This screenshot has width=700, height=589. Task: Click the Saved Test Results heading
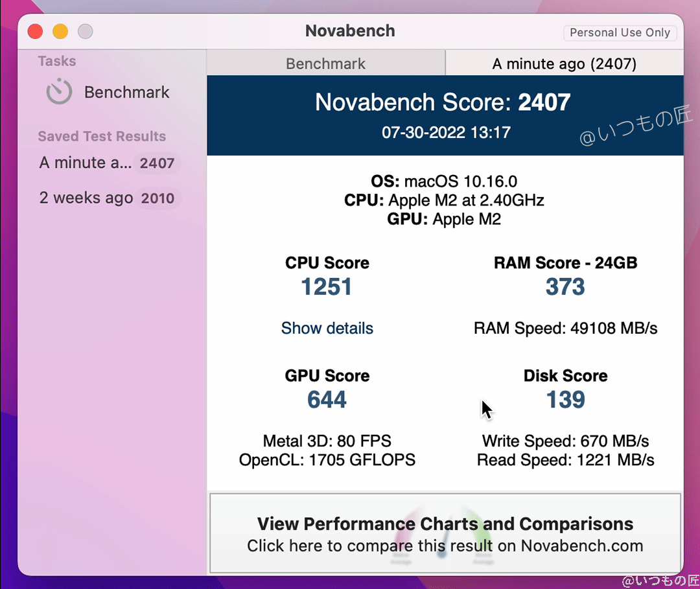tap(102, 136)
